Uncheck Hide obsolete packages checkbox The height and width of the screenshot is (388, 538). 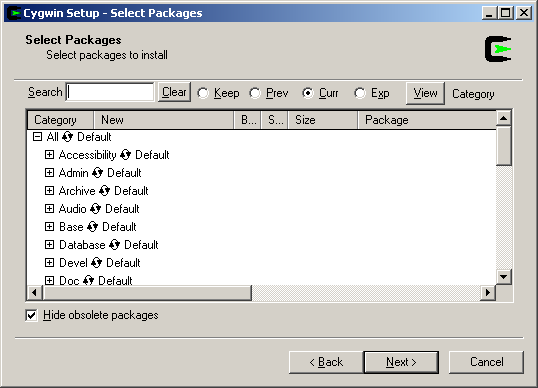31,315
